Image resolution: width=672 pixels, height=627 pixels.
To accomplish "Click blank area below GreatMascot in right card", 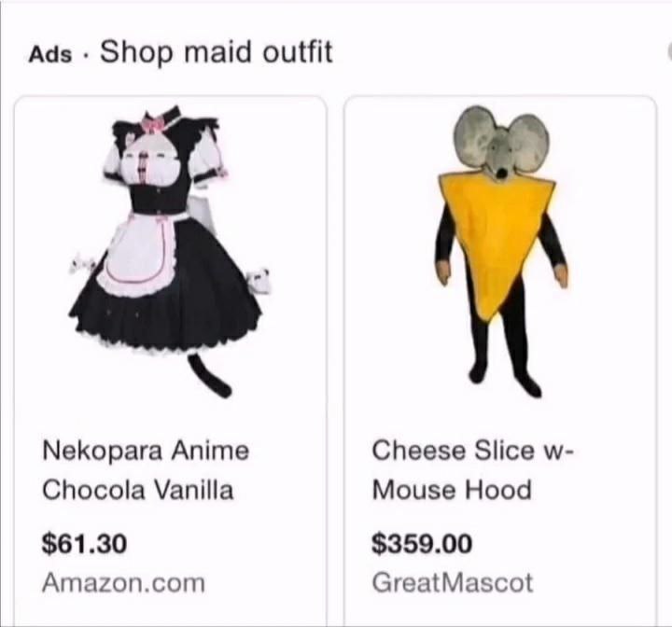I will coord(500,611).
